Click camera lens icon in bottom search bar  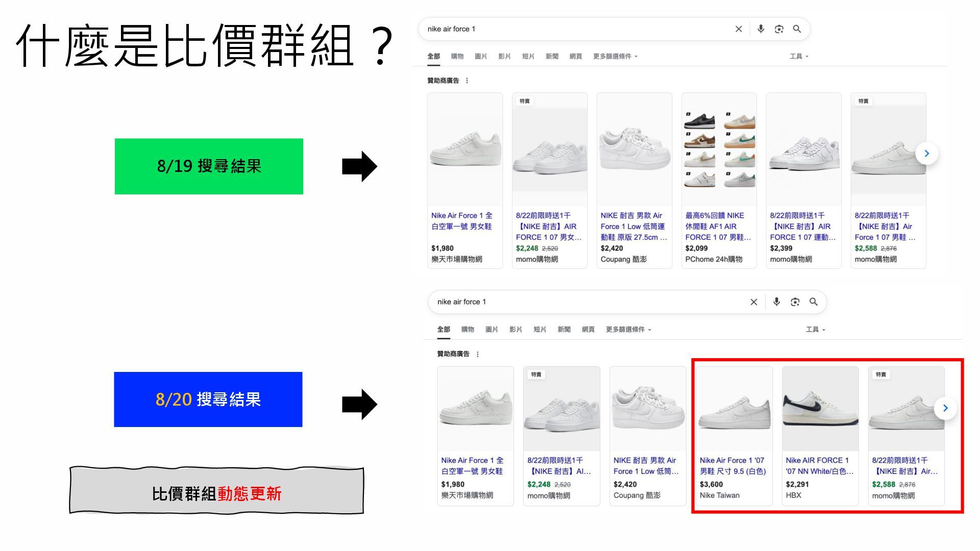point(795,302)
